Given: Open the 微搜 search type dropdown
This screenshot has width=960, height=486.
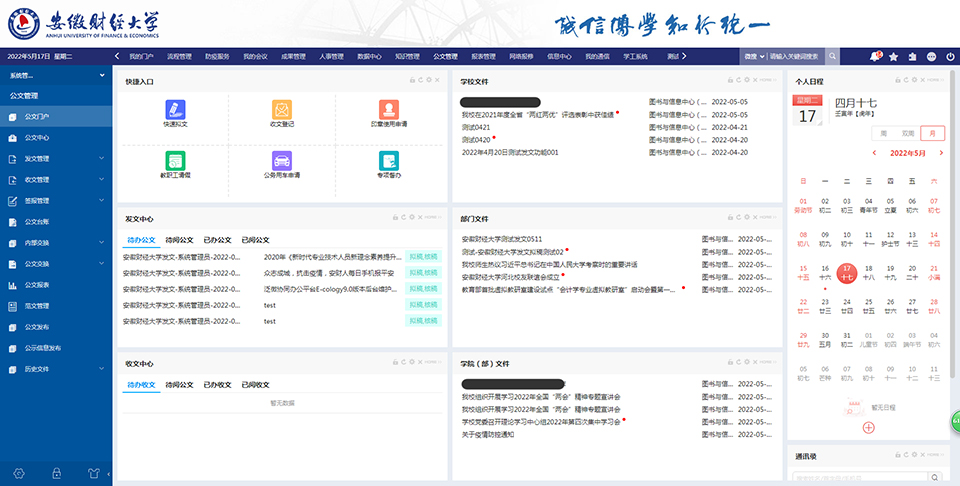Looking at the screenshot, I should pyautogui.click(x=754, y=56).
